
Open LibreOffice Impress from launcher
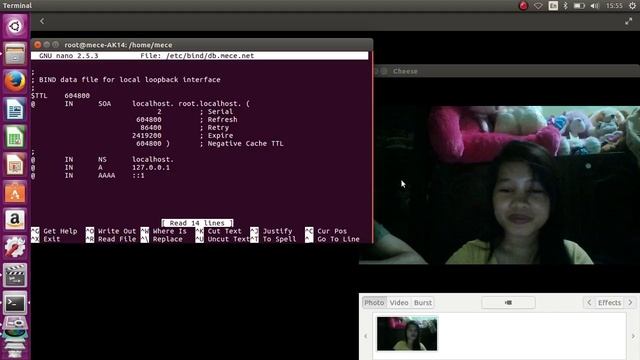[15, 164]
